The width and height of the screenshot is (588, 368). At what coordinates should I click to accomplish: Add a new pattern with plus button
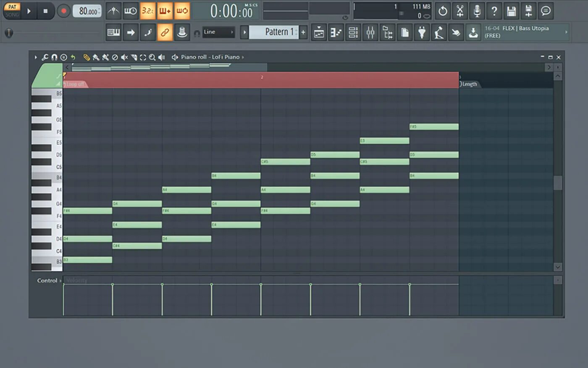pyautogui.click(x=303, y=32)
